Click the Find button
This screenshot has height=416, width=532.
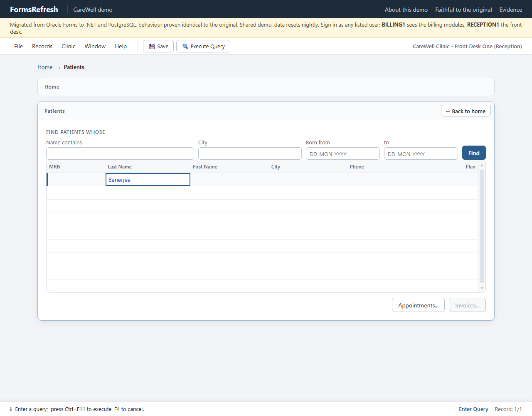click(474, 153)
